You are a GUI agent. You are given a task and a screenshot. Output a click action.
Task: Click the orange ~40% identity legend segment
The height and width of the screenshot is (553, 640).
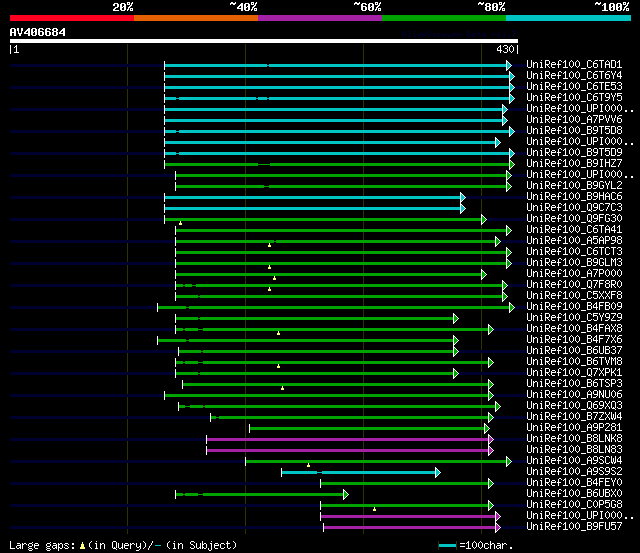point(196,18)
